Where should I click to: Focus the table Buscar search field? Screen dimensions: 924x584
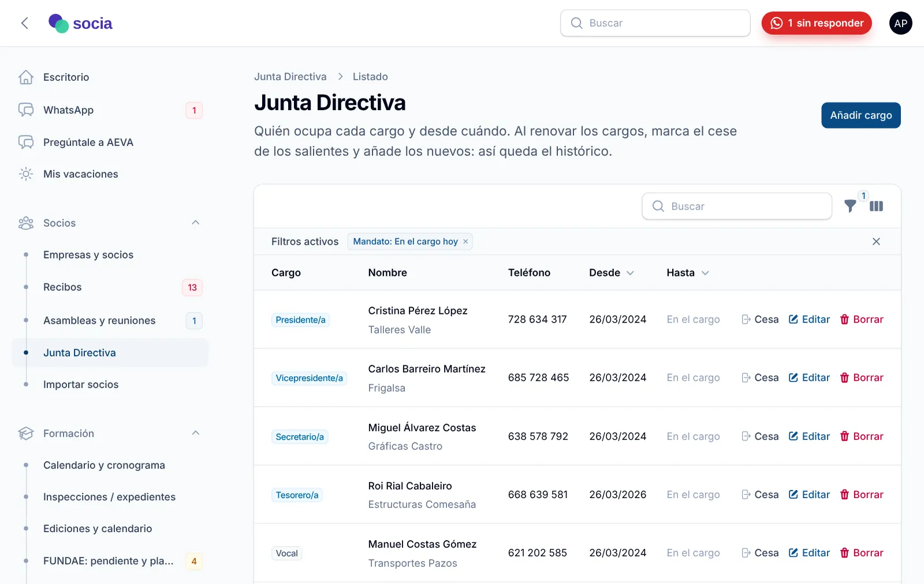(x=737, y=206)
